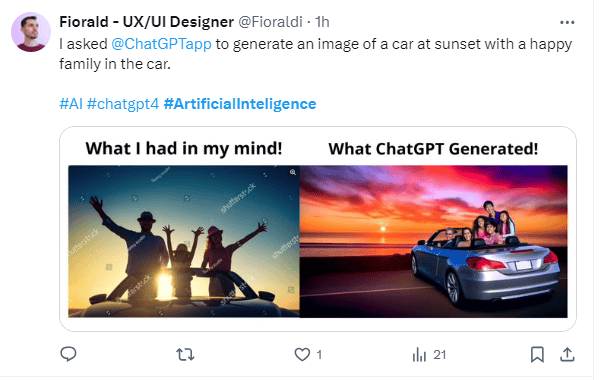Click the @ChatGPTapp mention link
This screenshot has width=601, height=380.
(x=161, y=44)
